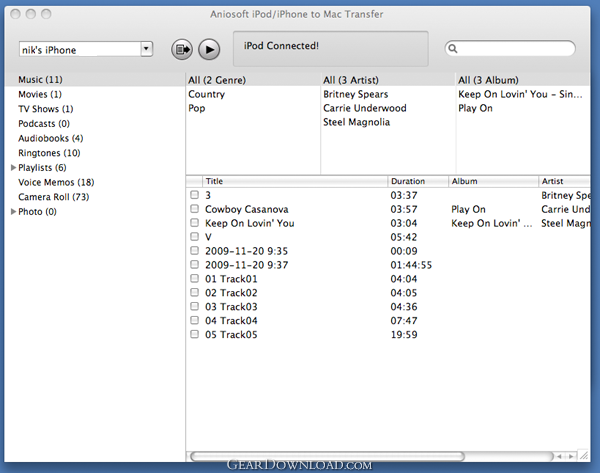Open the nik's iPhone device dropdown
This screenshot has height=473, width=600.
(146, 49)
